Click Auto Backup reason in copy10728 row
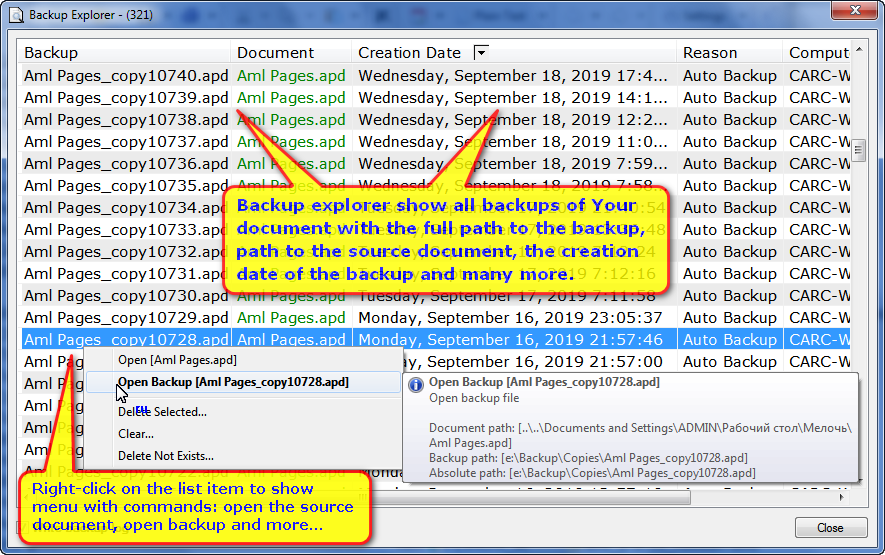This screenshot has width=885, height=555. click(729, 340)
